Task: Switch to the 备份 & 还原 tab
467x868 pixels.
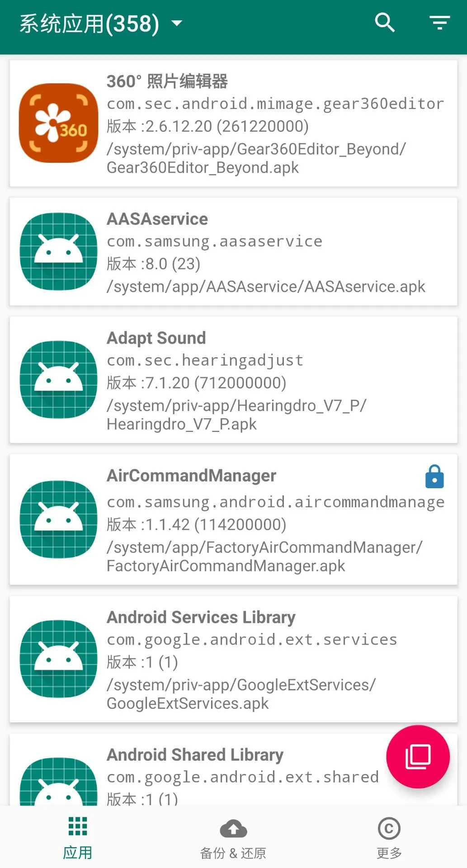Action: [233, 839]
